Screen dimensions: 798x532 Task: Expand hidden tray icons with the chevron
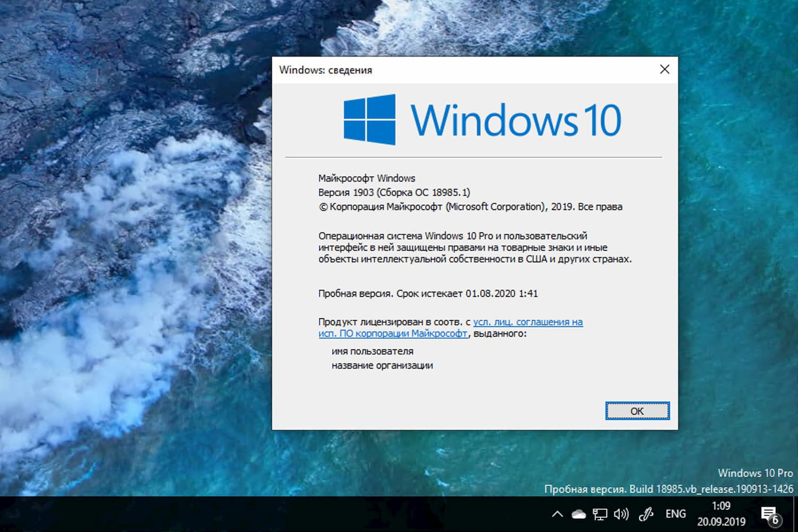click(557, 514)
